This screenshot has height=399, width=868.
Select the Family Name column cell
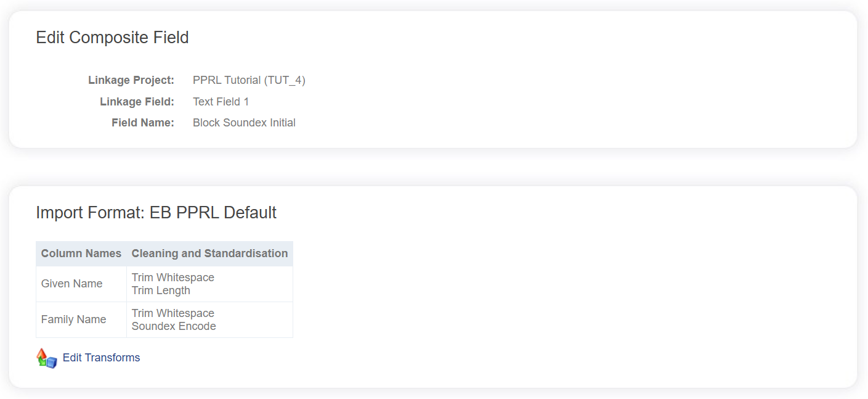(74, 319)
